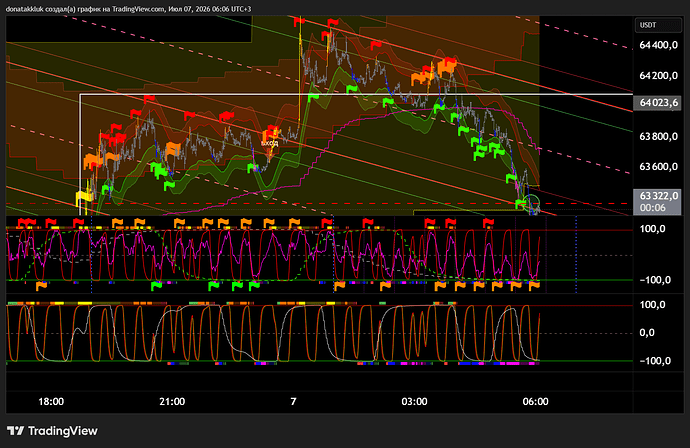Open the USDT currency selector
This screenshot has height=448, width=690.
[658, 25]
